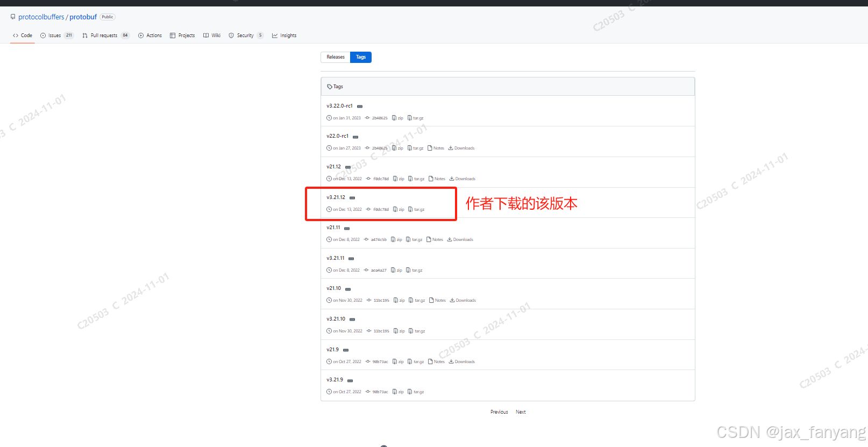Download zip for v3.21.12
Viewport: 868px width, 447px height.
399,209
